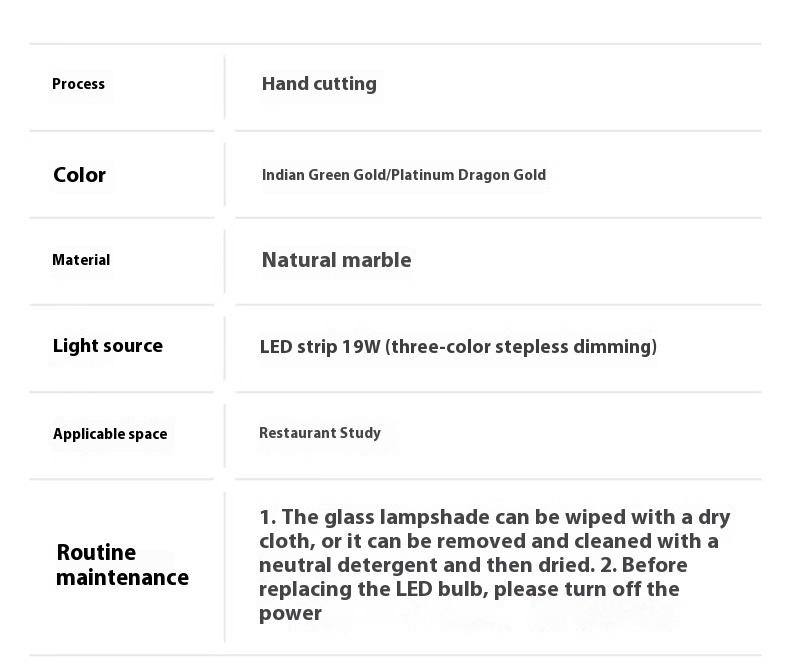Select the Natural marble value
Screen dimensions: 790x668
click(x=336, y=260)
